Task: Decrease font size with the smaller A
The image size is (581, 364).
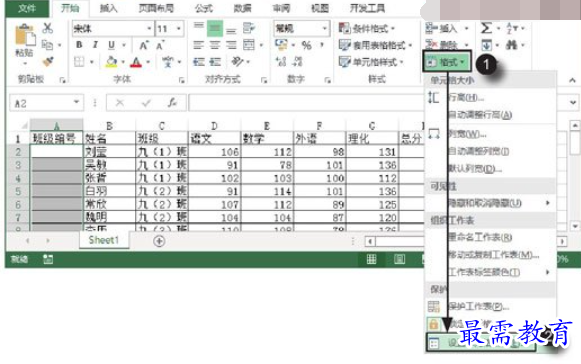Action: point(160,45)
